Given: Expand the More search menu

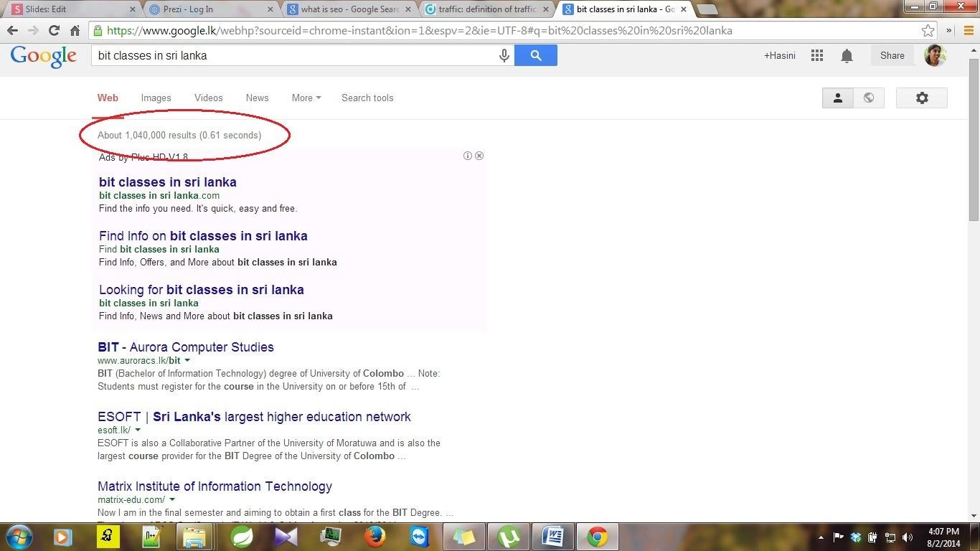Looking at the screenshot, I should (x=306, y=98).
